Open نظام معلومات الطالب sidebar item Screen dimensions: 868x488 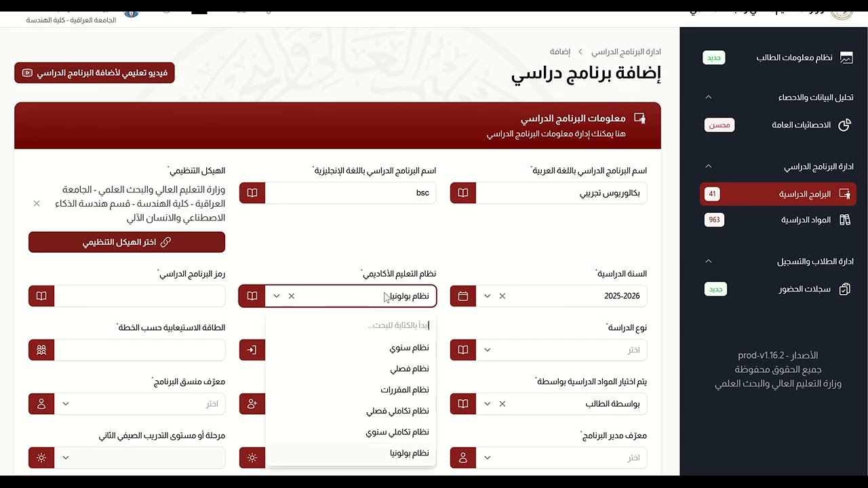778,58
